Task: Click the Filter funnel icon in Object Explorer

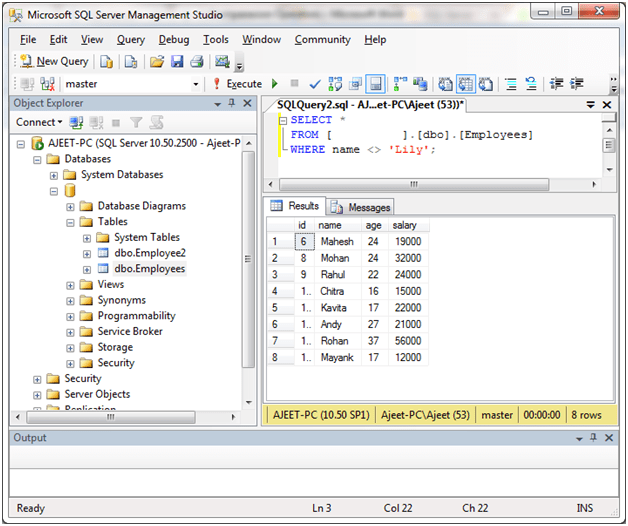Action: pyautogui.click(x=138, y=123)
